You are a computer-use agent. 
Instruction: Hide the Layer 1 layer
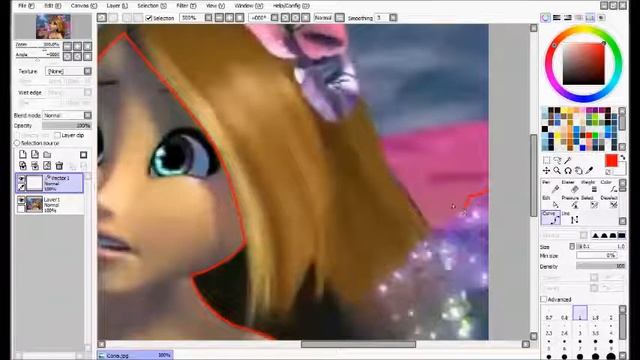pyautogui.click(x=21, y=200)
